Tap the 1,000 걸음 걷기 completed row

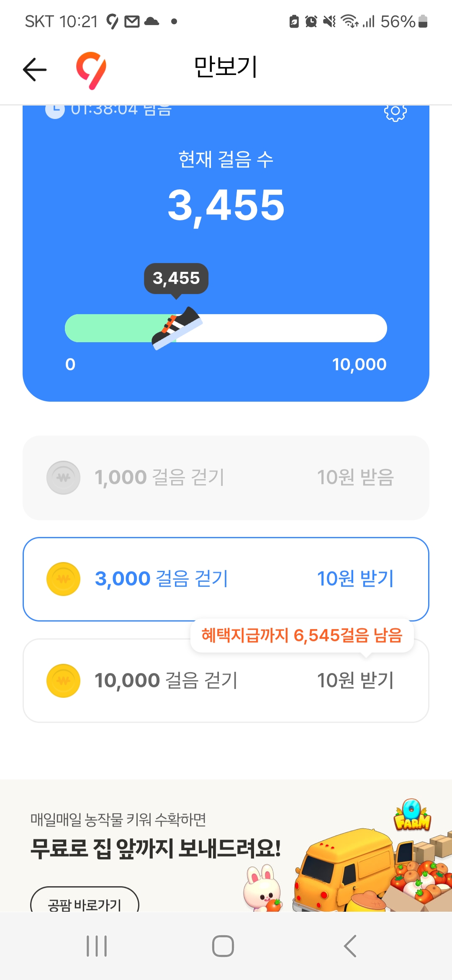coord(226,477)
